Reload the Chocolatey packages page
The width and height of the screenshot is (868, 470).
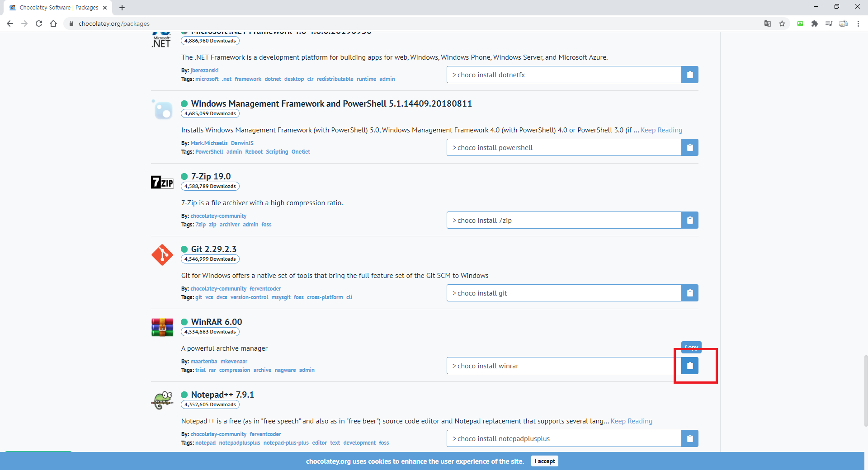tap(39, 23)
